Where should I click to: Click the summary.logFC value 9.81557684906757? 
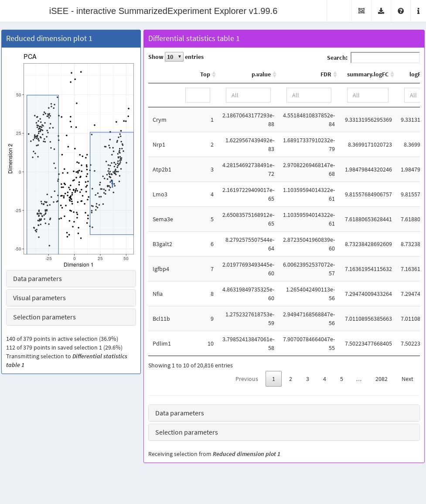(x=368, y=194)
